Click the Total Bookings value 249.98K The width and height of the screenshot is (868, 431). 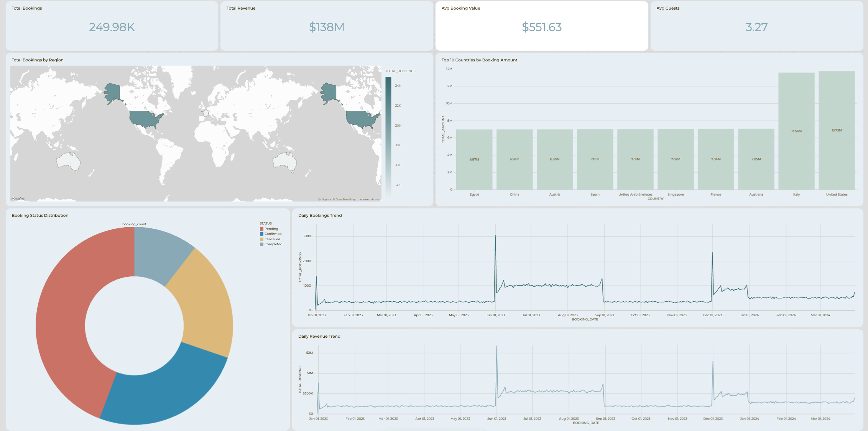point(112,27)
